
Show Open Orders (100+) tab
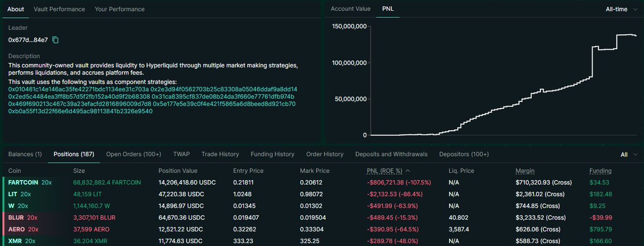[134, 154]
